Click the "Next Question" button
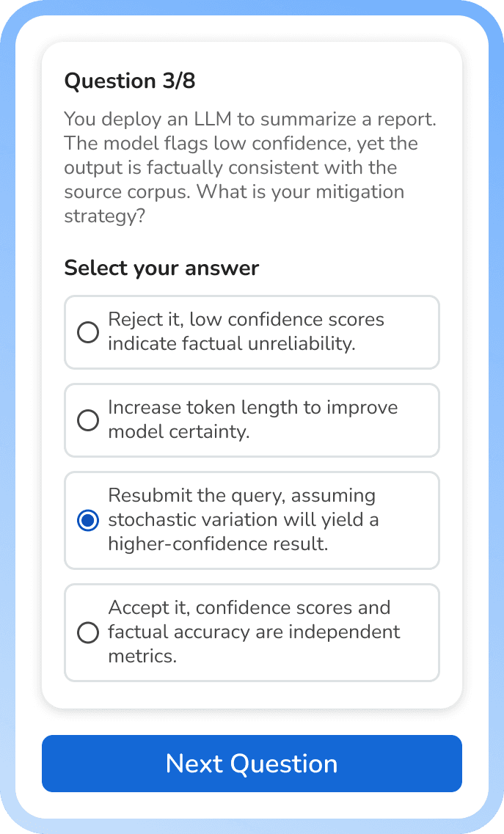This screenshot has width=504, height=834. click(252, 764)
